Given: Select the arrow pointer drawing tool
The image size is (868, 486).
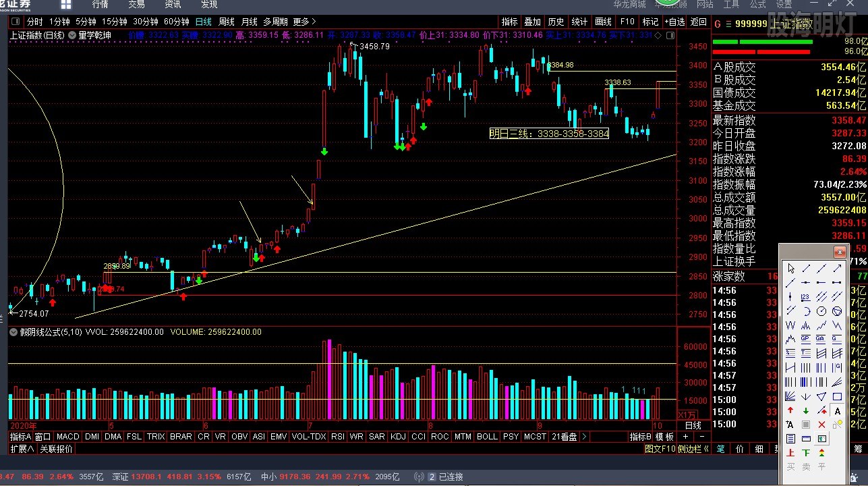Looking at the screenshot, I should 791,269.
